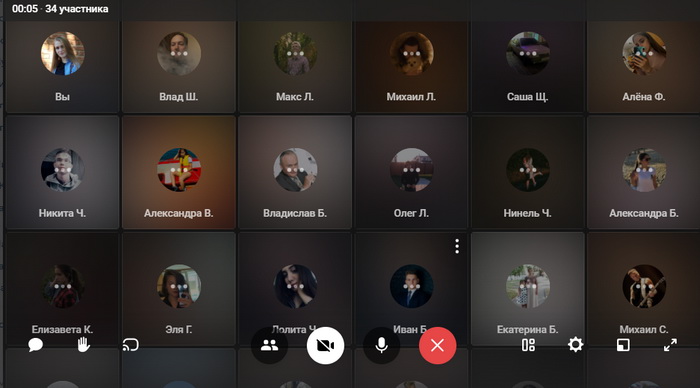Open the chat message bubble icon
The width and height of the screenshot is (700, 388).
[x=35, y=345]
